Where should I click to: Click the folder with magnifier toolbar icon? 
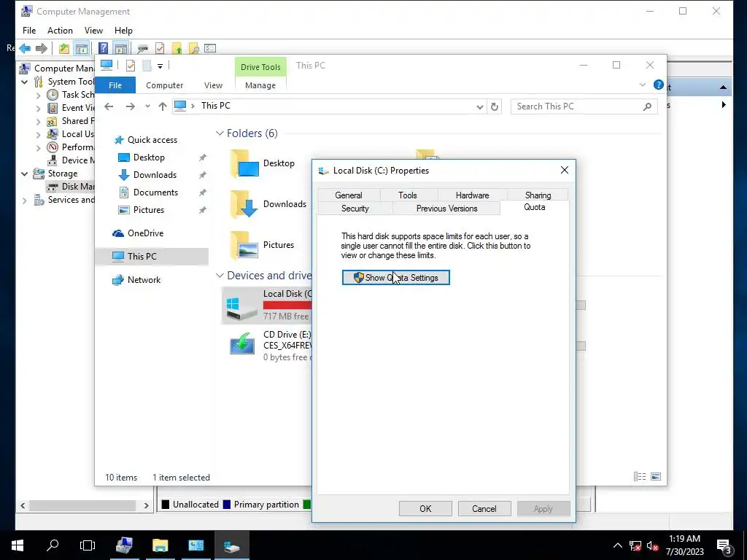coord(193,48)
